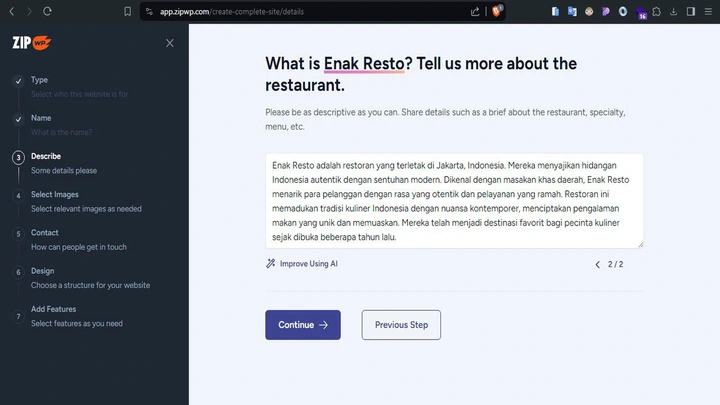Click the Type step checkmark circle
The height and width of the screenshot is (405, 720).
point(18,81)
